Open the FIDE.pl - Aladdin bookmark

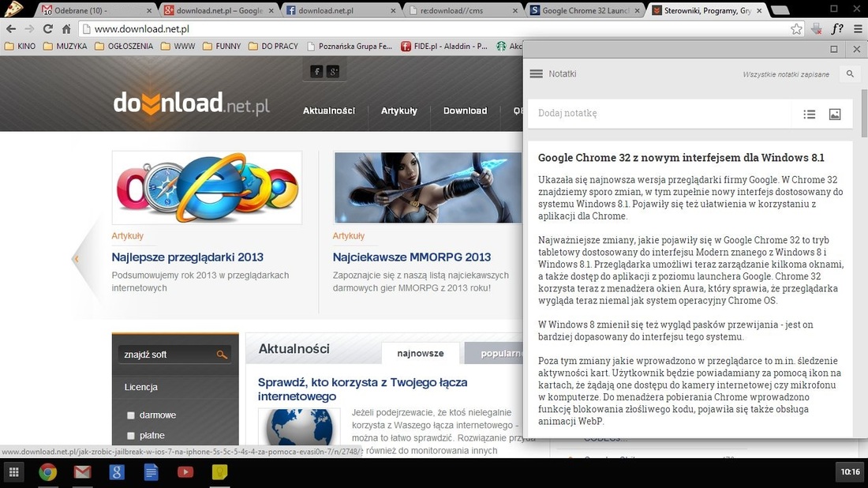pos(444,46)
